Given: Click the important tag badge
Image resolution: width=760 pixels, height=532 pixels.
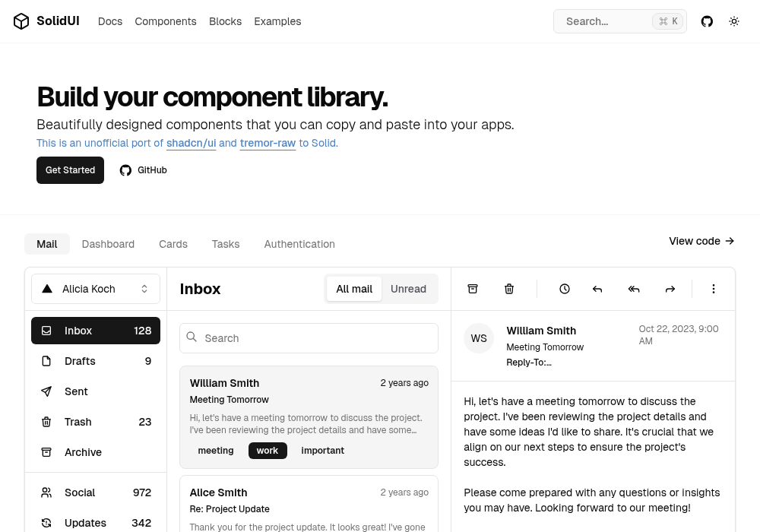Looking at the screenshot, I should click(x=323, y=450).
